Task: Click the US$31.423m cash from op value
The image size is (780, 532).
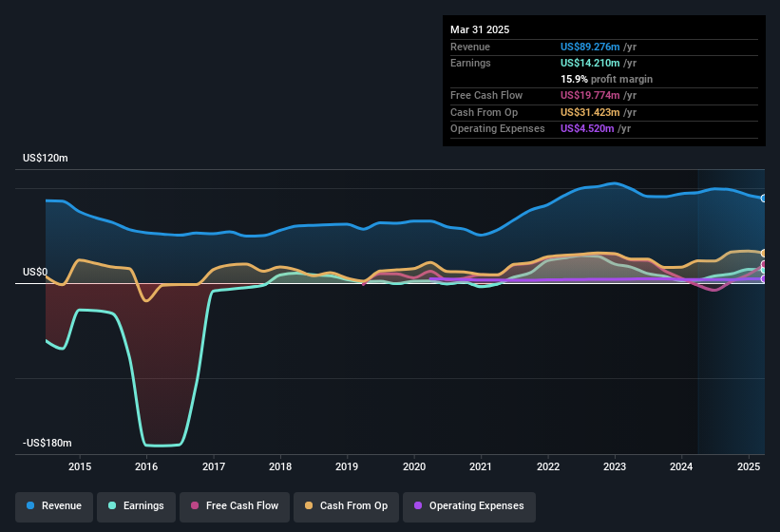Action: 590,112
